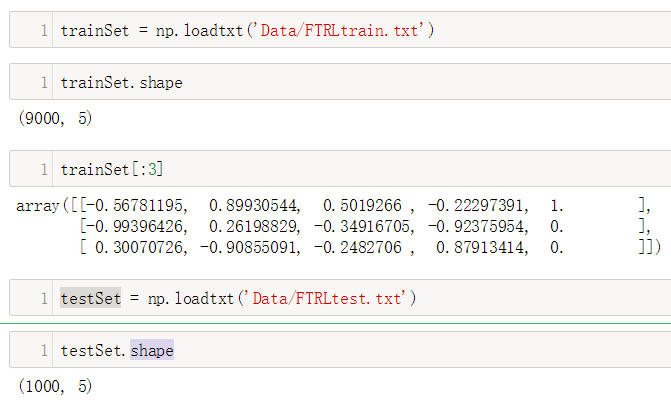
Task: Click the value 0.87913414 in output
Action: pos(482,247)
